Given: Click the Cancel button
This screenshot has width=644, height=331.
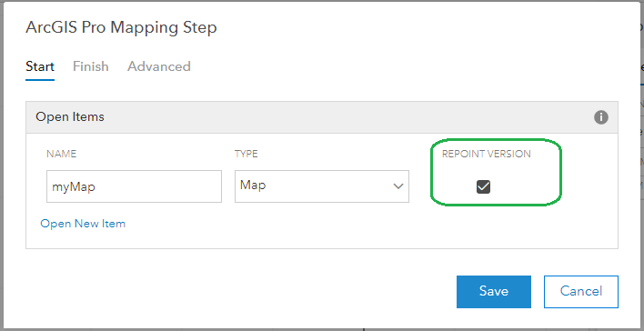Looking at the screenshot, I should 581,291.
